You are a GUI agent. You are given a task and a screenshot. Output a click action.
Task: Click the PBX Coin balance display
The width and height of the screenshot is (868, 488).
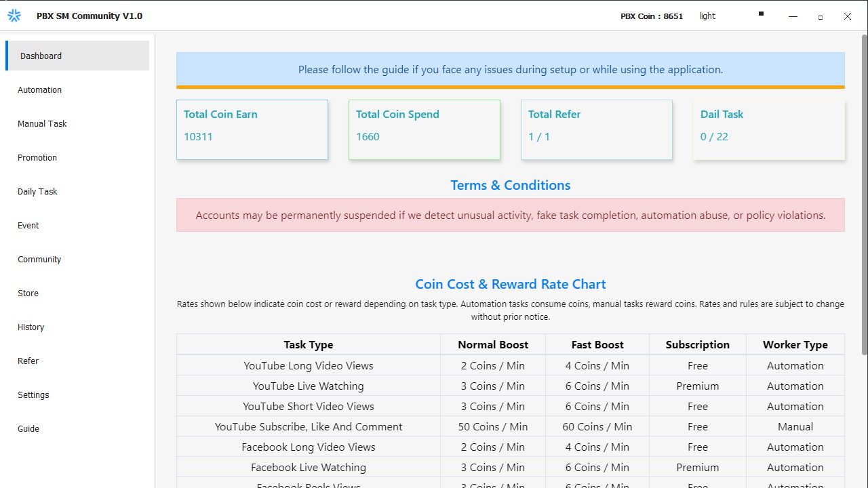(652, 16)
